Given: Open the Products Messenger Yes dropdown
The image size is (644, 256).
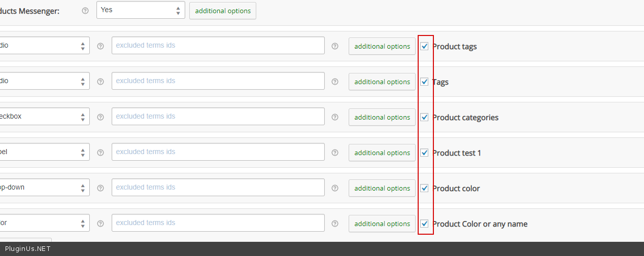Looking at the screenshot, I should pos(141,10).
